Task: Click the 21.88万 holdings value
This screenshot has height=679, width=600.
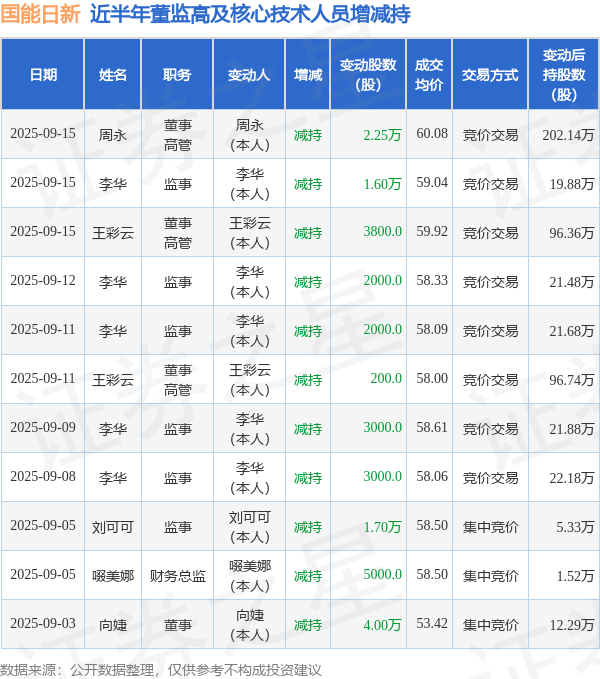Action: 571,428
